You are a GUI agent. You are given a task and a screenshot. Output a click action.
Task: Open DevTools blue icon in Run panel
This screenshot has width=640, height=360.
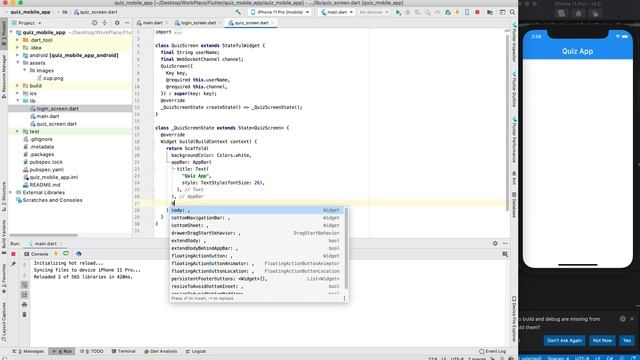pos(78,254)
